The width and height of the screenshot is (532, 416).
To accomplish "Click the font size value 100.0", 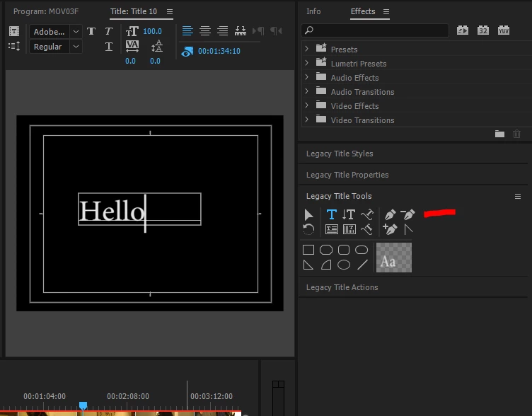I will [152, 31].
